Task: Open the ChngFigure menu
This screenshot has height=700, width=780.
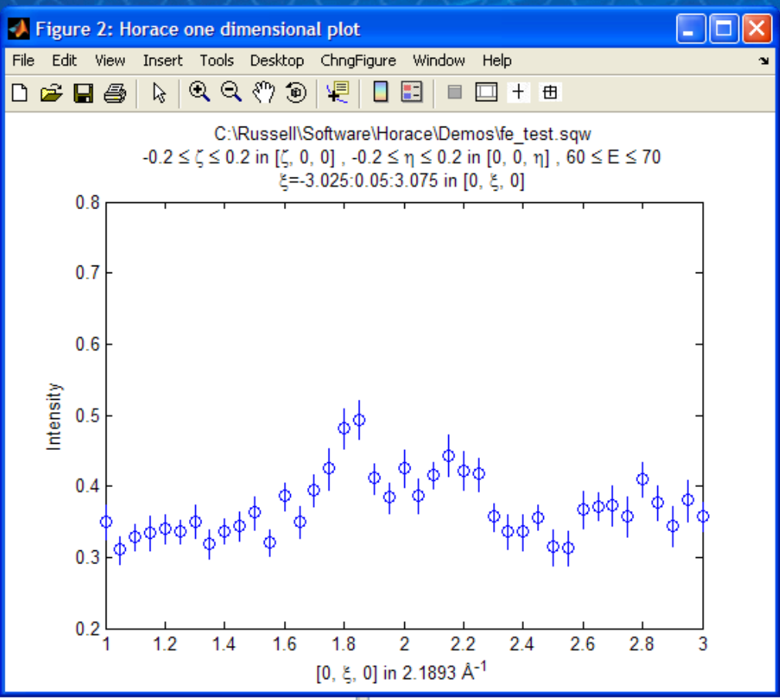Action: tap(358, 60)
